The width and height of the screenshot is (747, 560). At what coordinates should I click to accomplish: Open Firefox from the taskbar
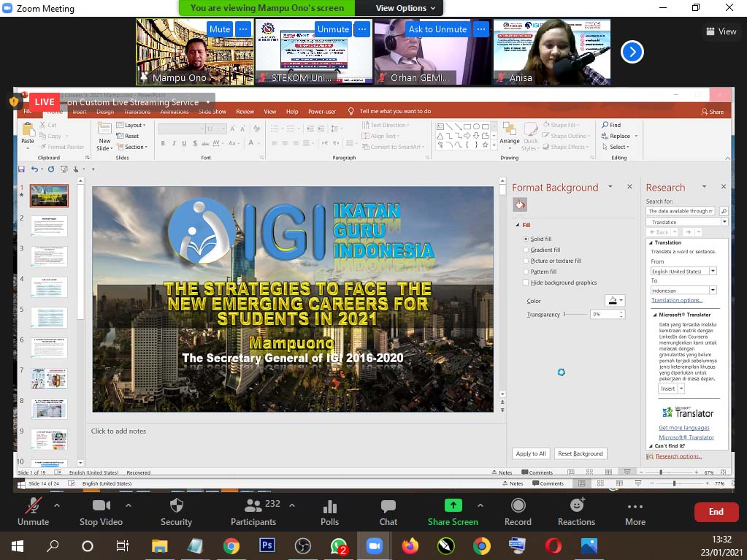coord(410,545)
